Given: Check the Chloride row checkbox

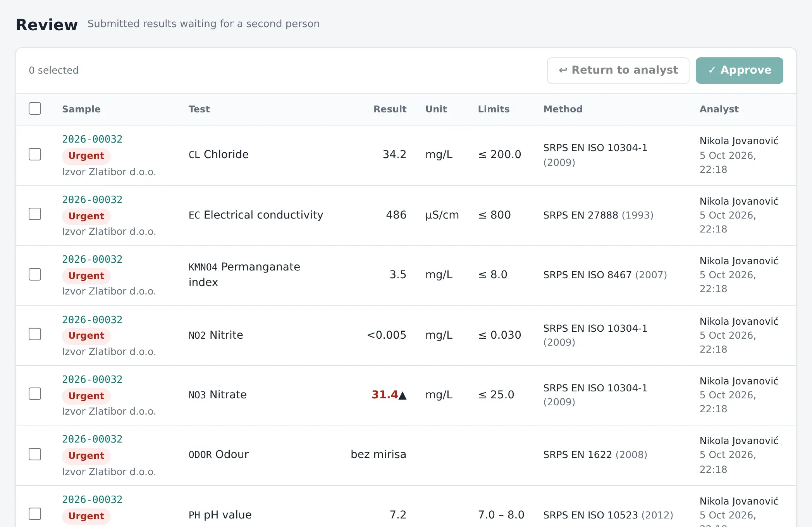Looking at the screenshot, I should tap(35, 154).
